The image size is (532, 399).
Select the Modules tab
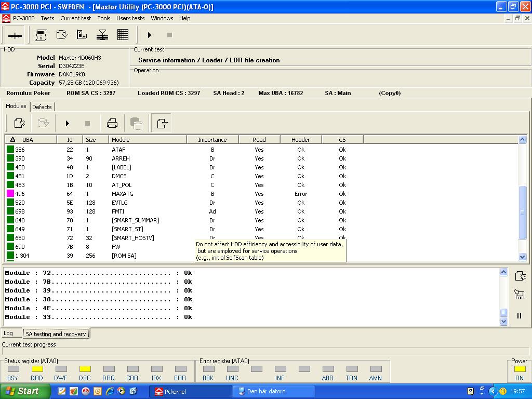(16, 106)
